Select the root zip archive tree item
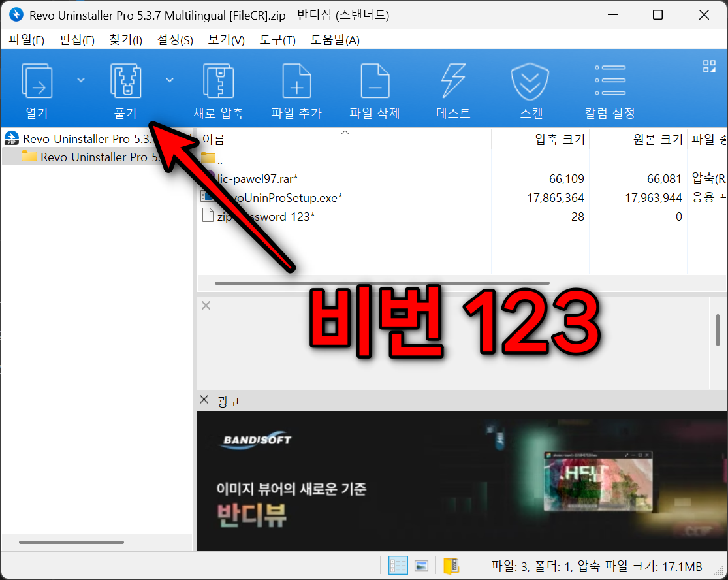 point(97,138)
